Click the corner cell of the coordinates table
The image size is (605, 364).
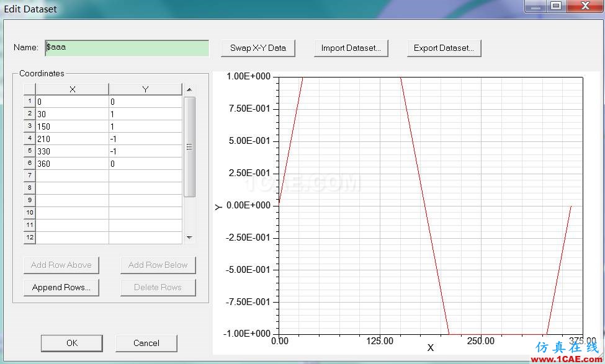pyautogui.click(x=30, y=89)
